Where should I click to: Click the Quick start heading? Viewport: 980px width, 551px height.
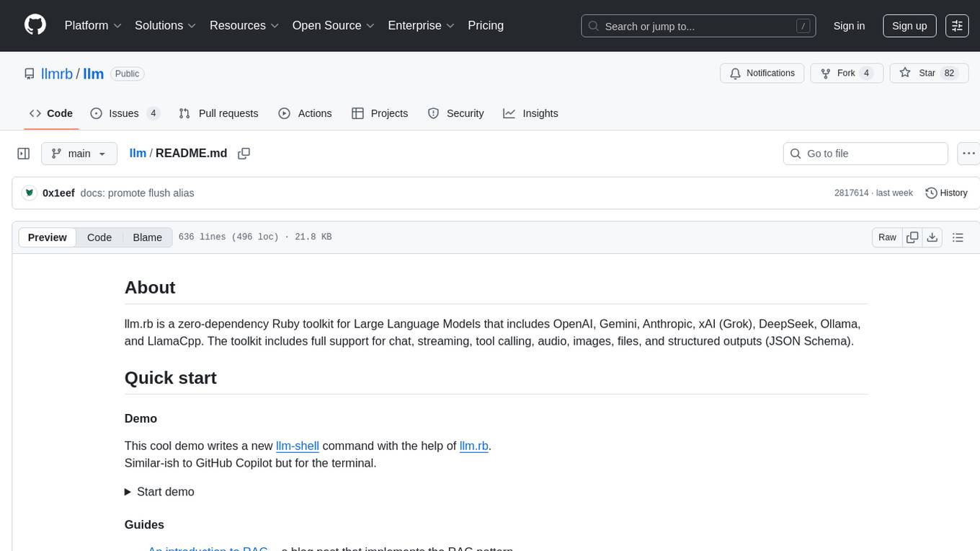point(171,378)
